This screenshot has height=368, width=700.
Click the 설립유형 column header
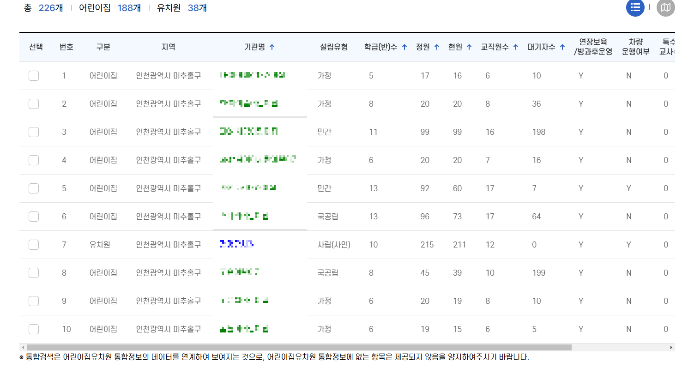(x=333, y=47)
